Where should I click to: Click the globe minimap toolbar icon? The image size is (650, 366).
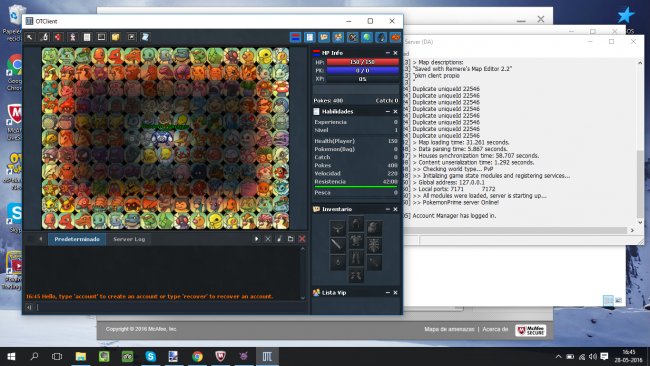coord(367,37)
